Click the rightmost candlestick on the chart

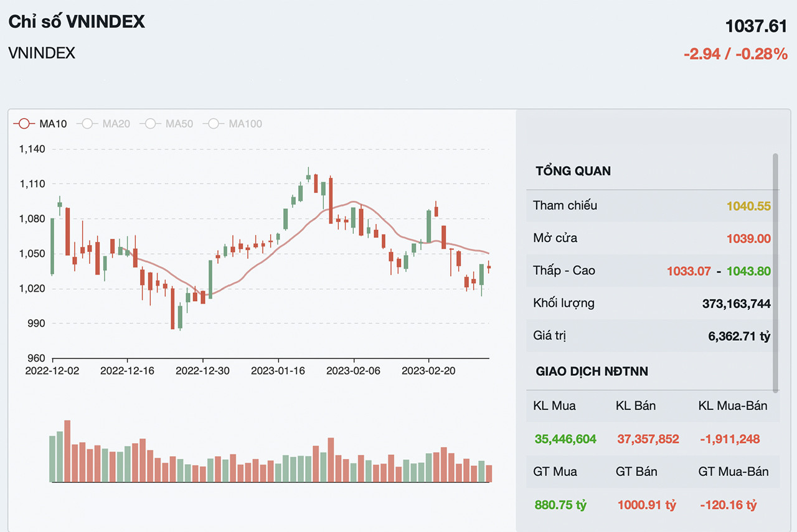[489, 267]
